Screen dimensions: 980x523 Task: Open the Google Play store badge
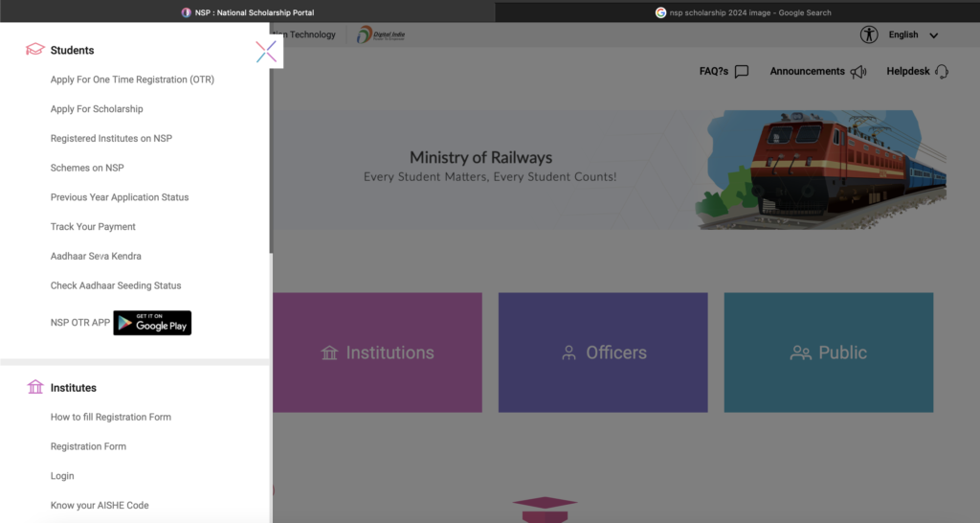pyautogui.click(x=152, y=323)
